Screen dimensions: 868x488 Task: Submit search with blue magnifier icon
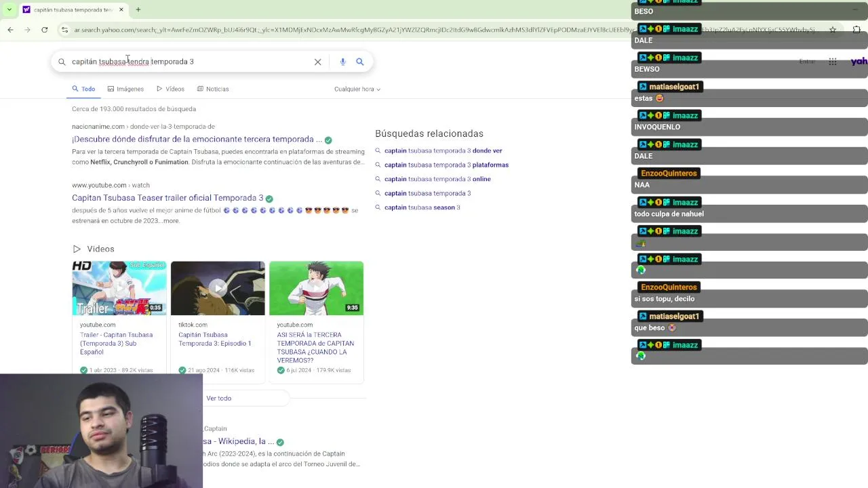click(360, 62)
